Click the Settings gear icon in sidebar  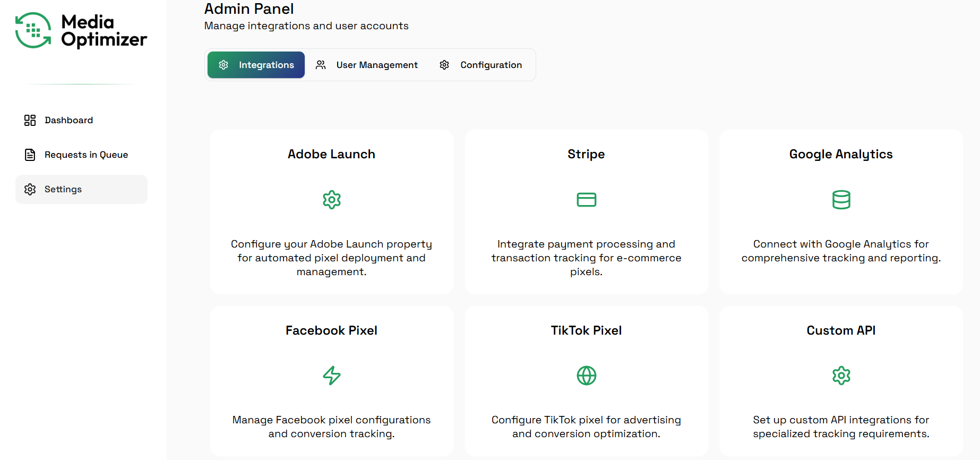[x=30, y=190]
